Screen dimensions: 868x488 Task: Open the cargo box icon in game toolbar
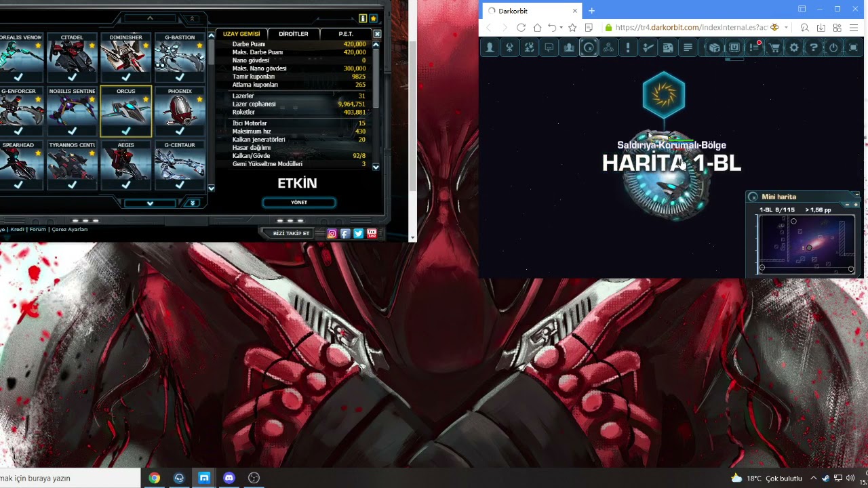(x=714, y=47)
